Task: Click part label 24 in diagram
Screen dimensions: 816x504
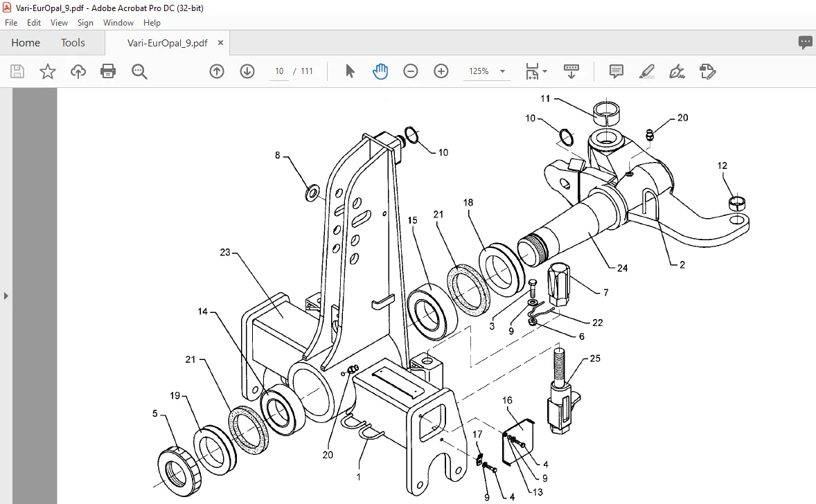Action: click(623, 269)
